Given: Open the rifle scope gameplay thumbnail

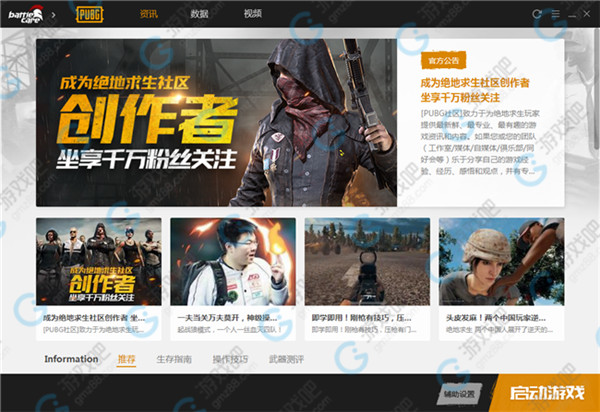Looking at the screenshot, I should click(367, 262).
